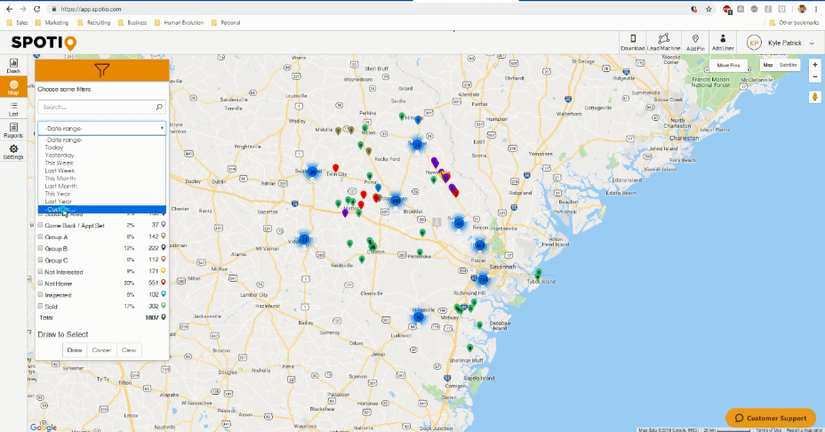Open the Sales bookmark folder

point(17,23)
